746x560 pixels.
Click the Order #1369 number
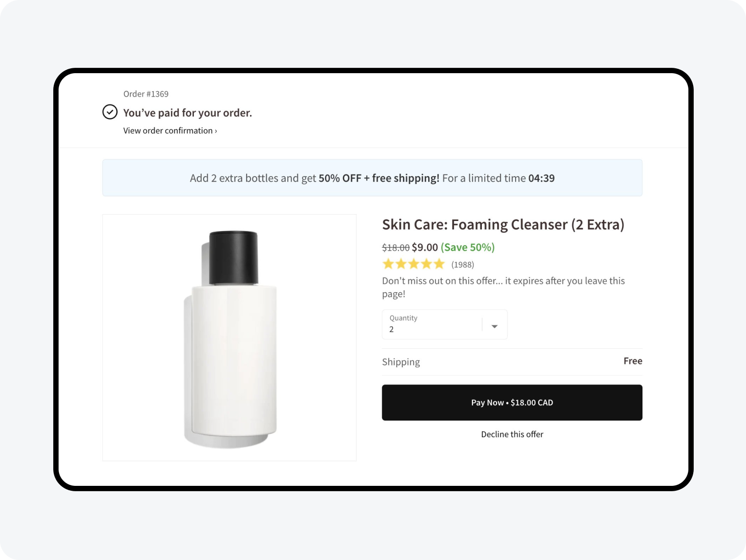coord(146,94)
